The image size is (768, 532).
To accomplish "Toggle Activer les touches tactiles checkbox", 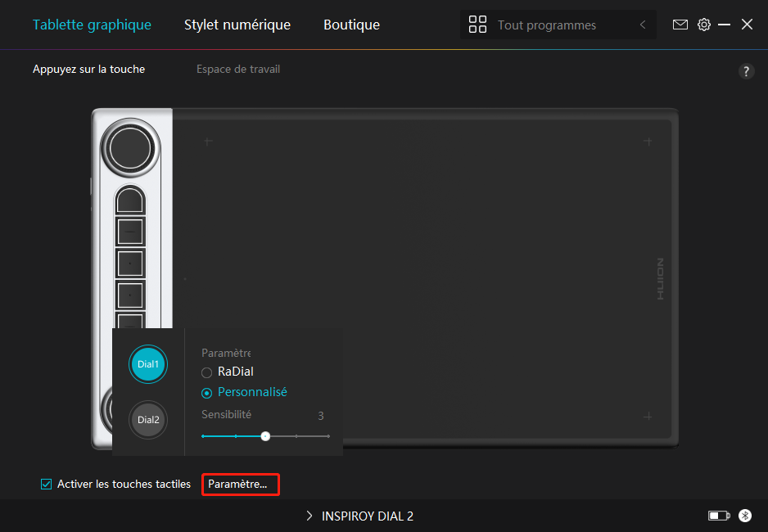I will [x=46, y=484].
